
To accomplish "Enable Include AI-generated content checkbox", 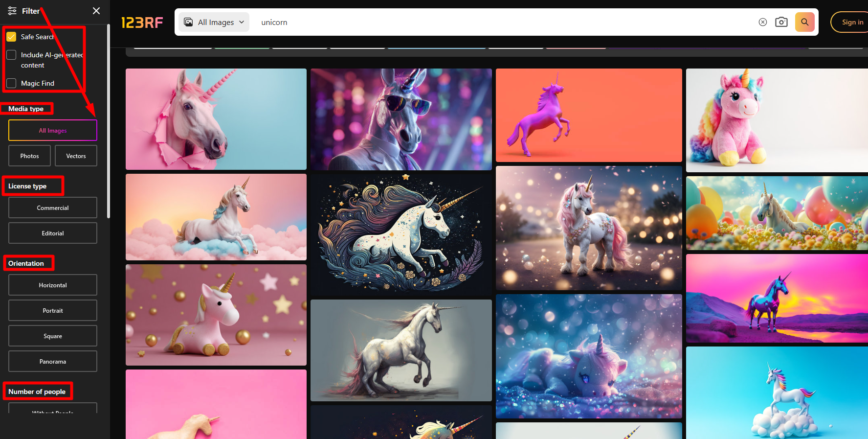I will [11, 55].
